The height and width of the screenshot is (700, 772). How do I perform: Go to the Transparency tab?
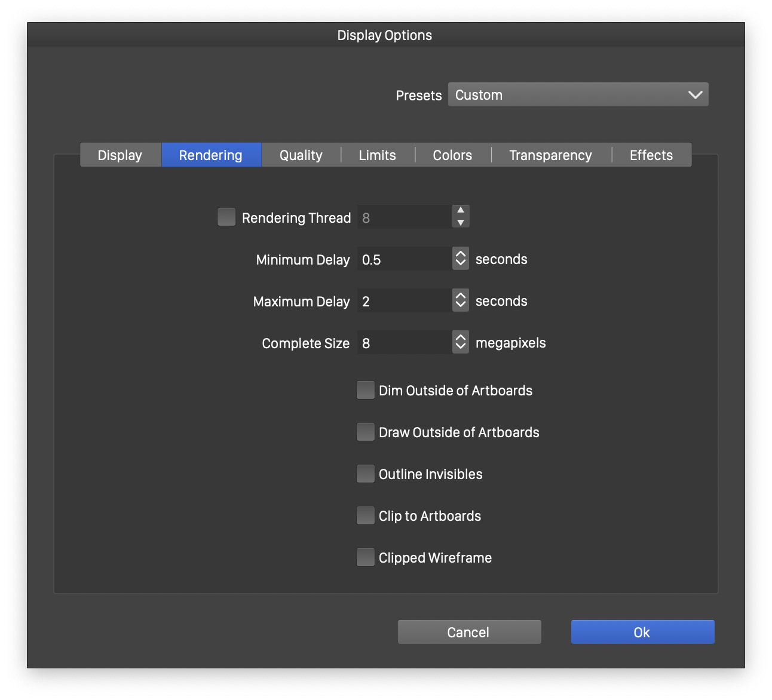550,155
